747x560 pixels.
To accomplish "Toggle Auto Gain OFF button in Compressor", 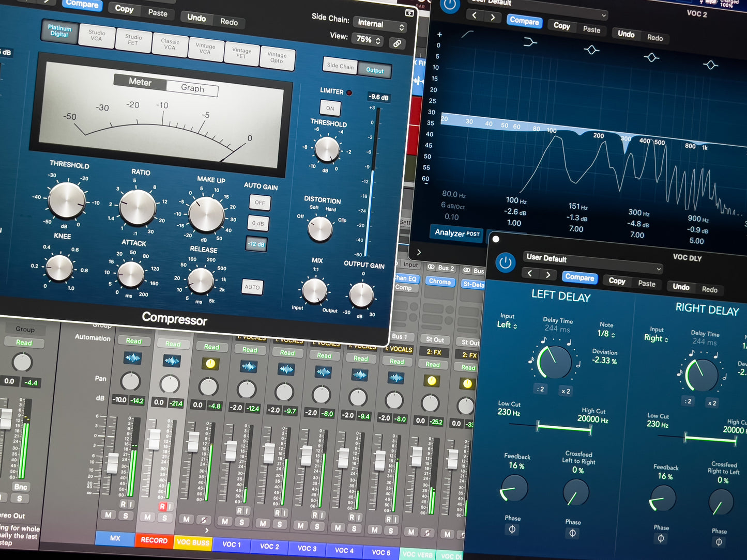I will (260, 203).
